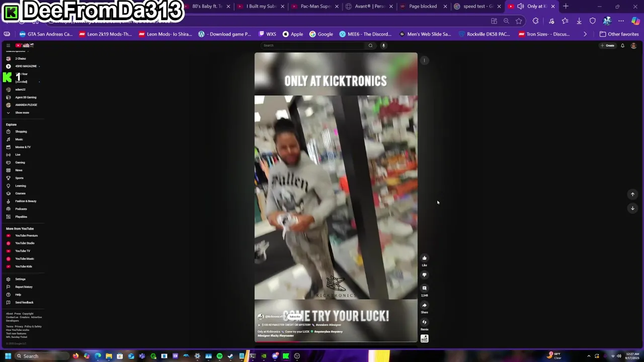Open Shopping in Explore
This screenshot has height=362, width=644.
[x=20, y=132]
